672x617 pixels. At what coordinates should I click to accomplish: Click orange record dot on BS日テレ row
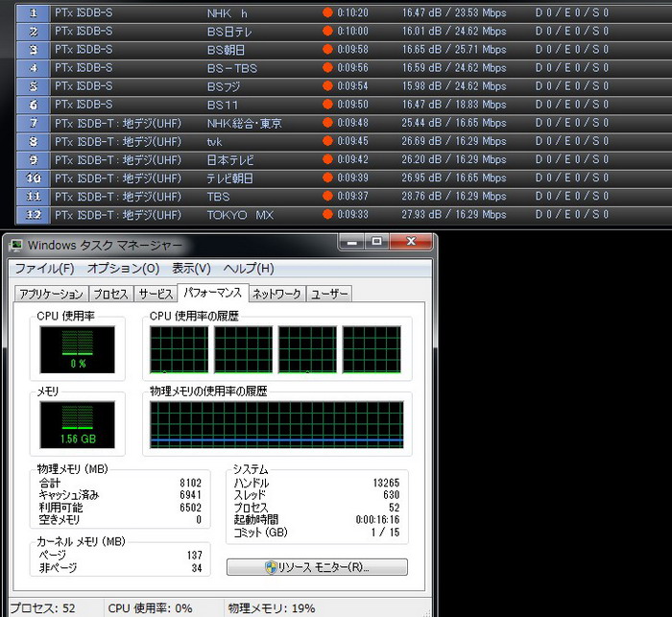[327, 31]
